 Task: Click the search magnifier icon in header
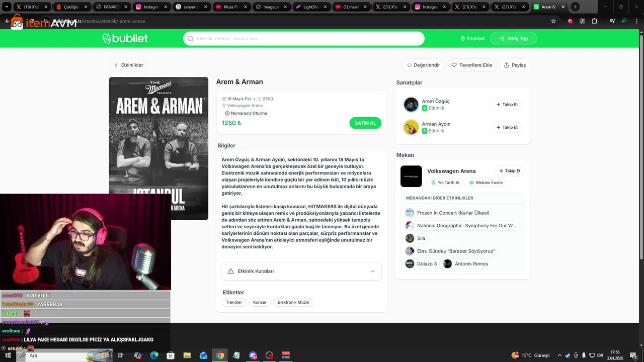[x=191, y=39]
